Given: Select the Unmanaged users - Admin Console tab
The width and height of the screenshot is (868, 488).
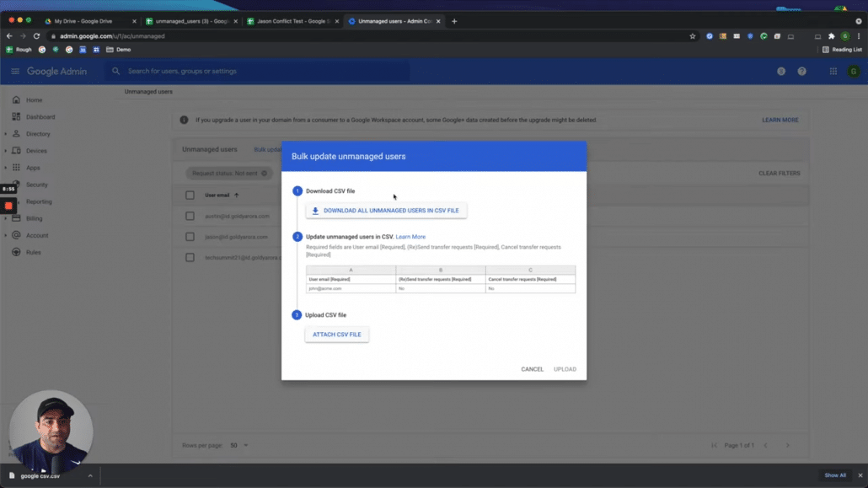Looking at the screenshot, I should [x=394, y=21].
